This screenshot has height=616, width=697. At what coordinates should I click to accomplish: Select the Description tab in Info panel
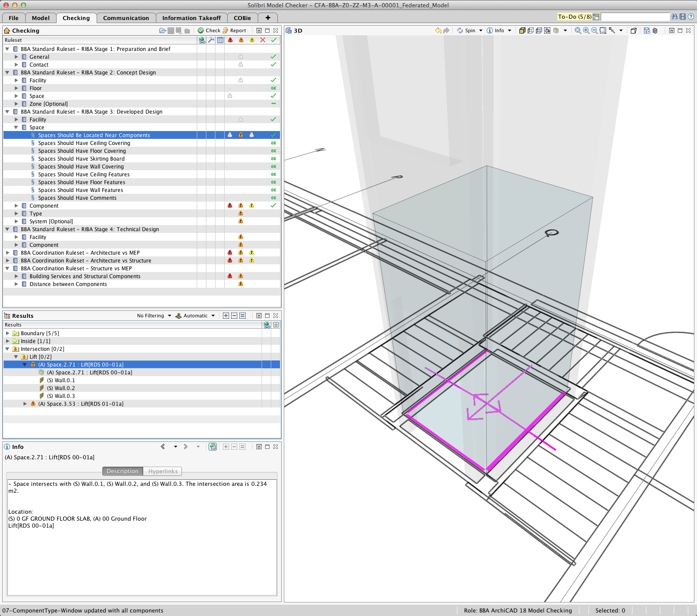122,471
